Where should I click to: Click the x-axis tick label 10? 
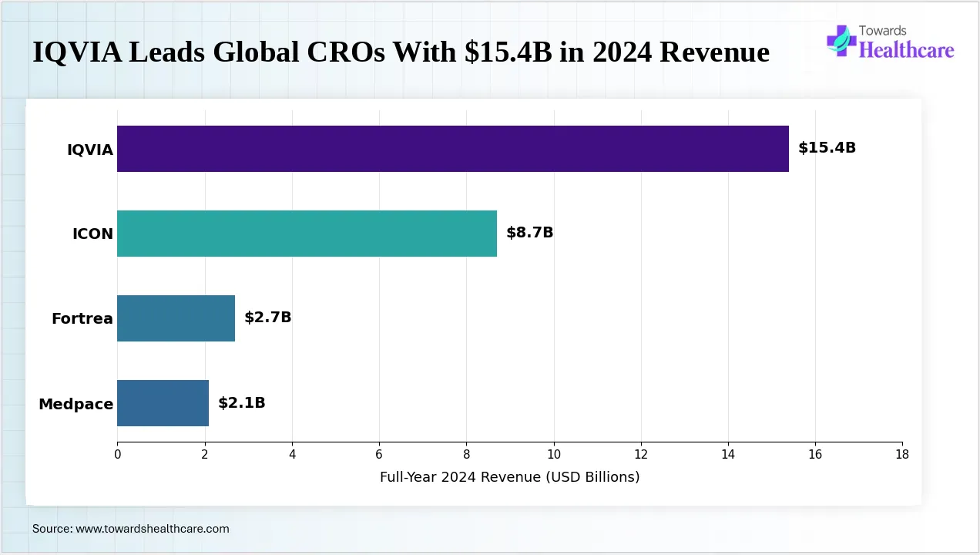click(x=553, y=455)
